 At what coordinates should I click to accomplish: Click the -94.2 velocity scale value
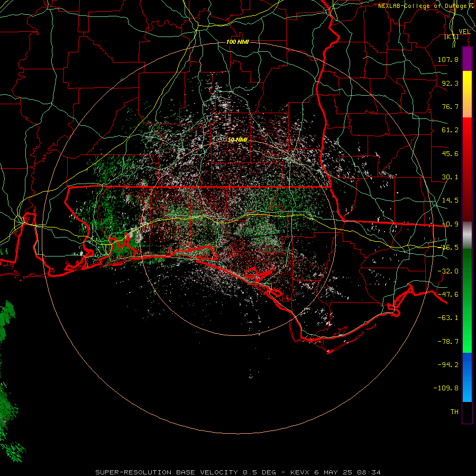tap(448, 365)
